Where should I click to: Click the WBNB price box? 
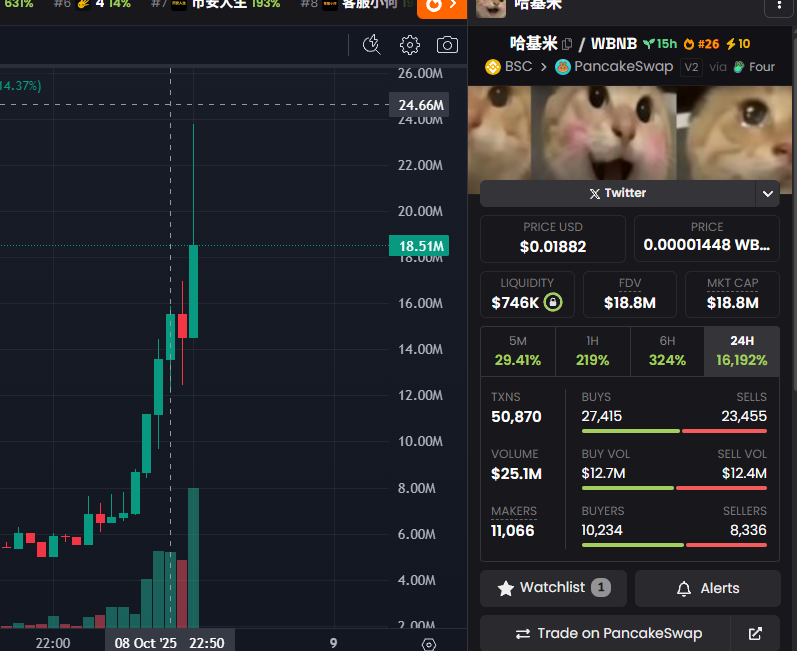pyautogui.click(x=707, y=238)
